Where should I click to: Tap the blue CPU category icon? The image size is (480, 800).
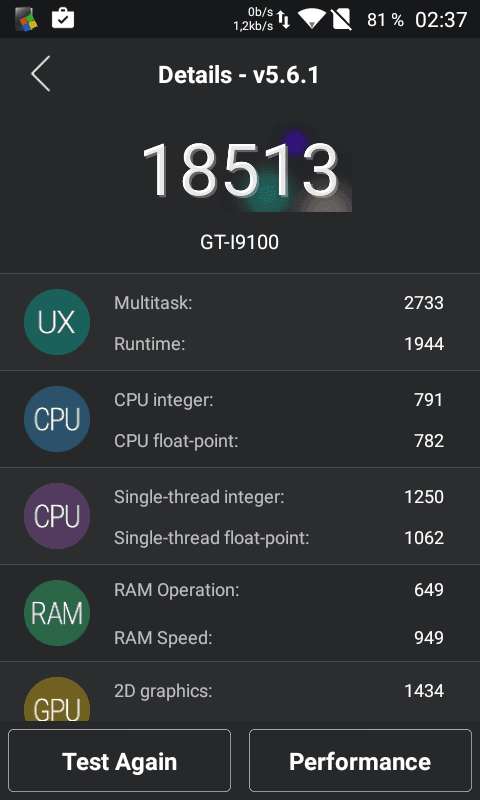(x=57, y=419)
